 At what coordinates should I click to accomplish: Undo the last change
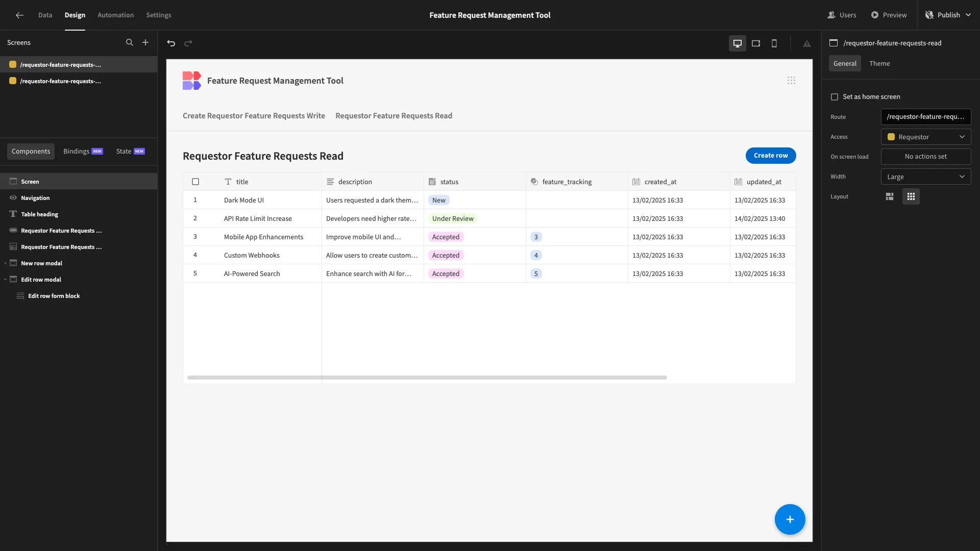[x=171, y=43]
